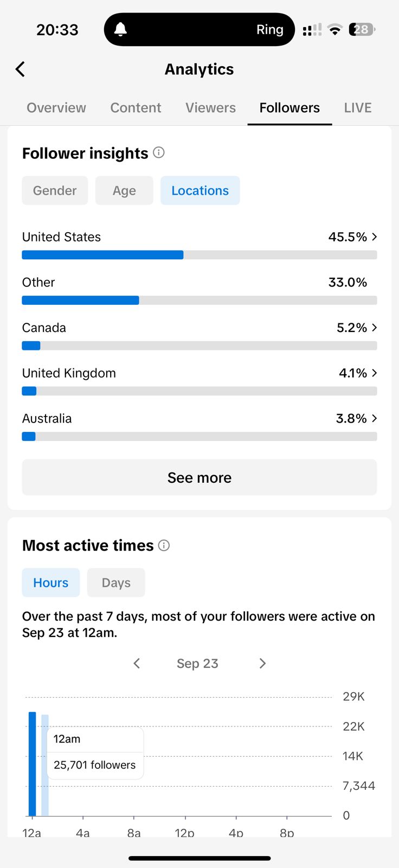This screenshot has height=868, width=399.
Task: Tap the back arrow icon
Action: (21, 69)
